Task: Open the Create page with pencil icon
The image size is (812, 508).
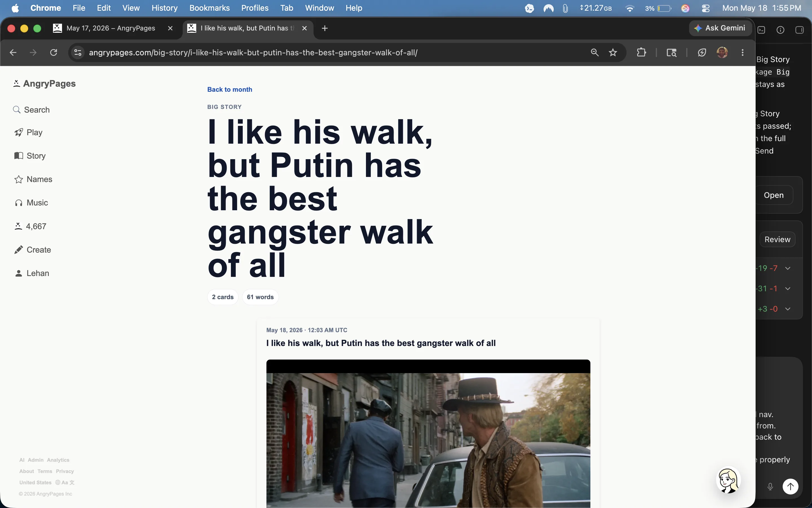Action: point(32,250)
